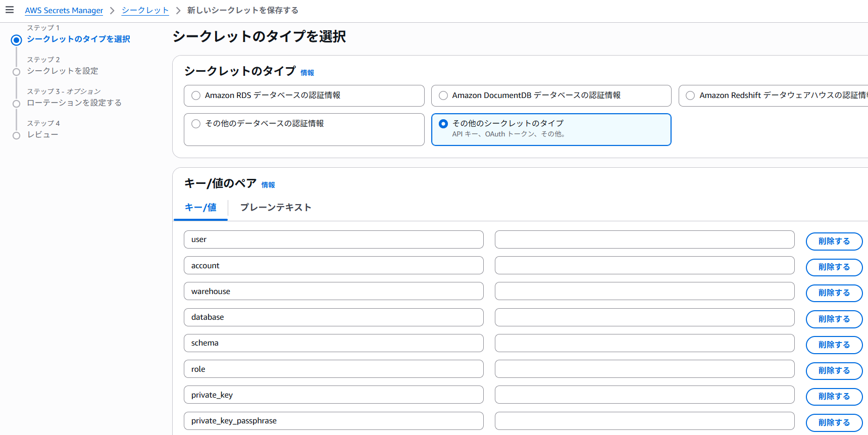Click the key field containing account
This screenshot has width=868, height=435.
(x=334, y=266)
